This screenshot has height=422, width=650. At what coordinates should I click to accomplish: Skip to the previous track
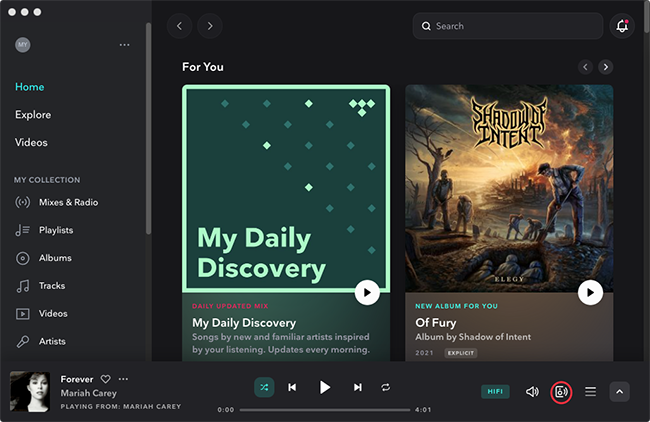tap(292, 387)
